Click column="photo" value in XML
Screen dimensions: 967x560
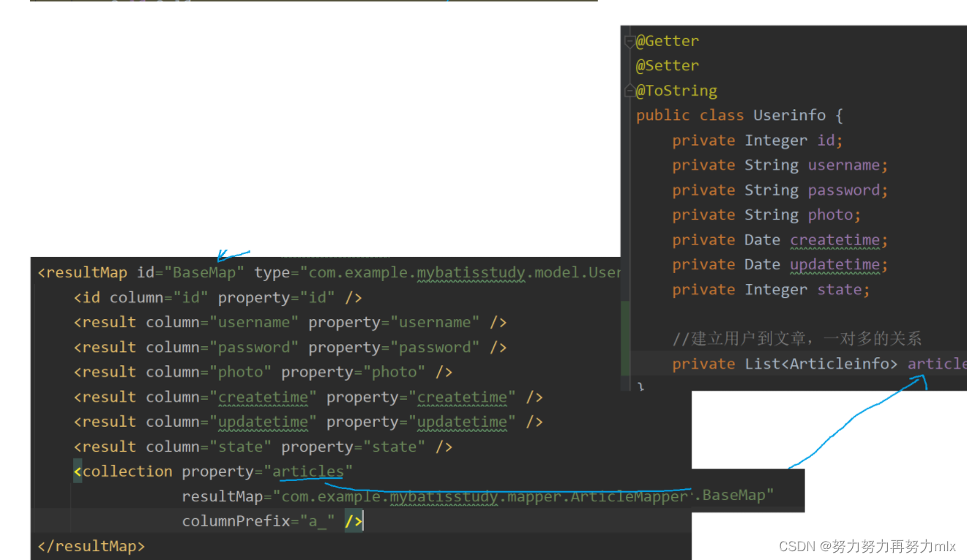click(241, 372)
